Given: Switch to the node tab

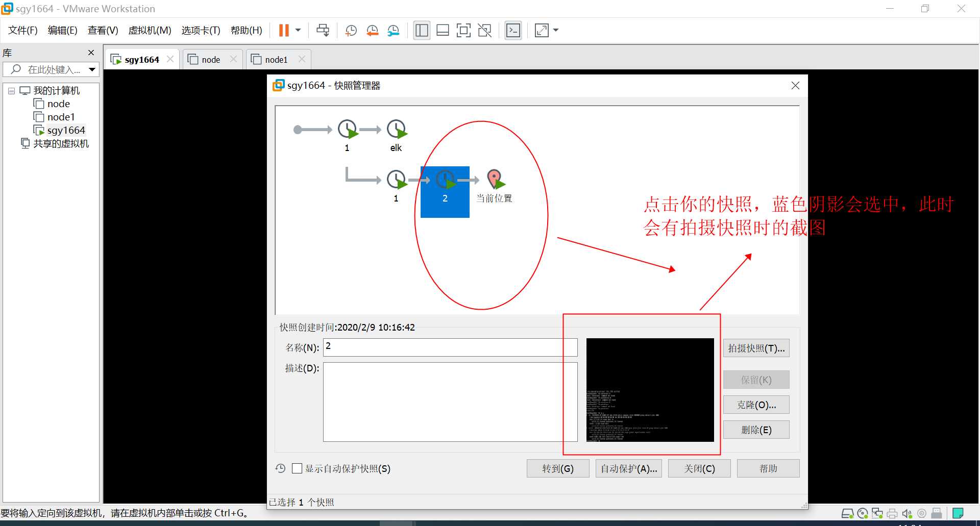Looking at the screenshot, I should point(211,60).
